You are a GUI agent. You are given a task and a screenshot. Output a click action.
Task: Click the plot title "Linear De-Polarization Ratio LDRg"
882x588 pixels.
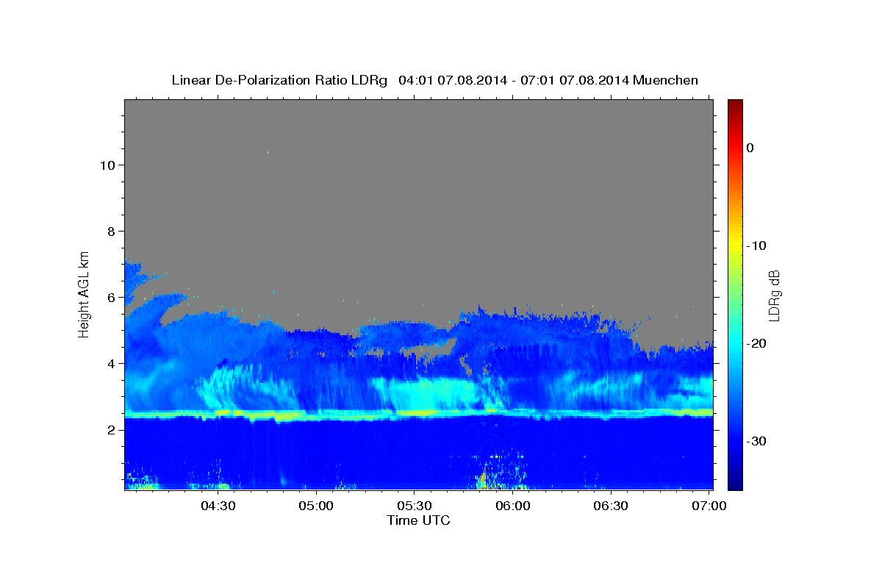[279, 80]
